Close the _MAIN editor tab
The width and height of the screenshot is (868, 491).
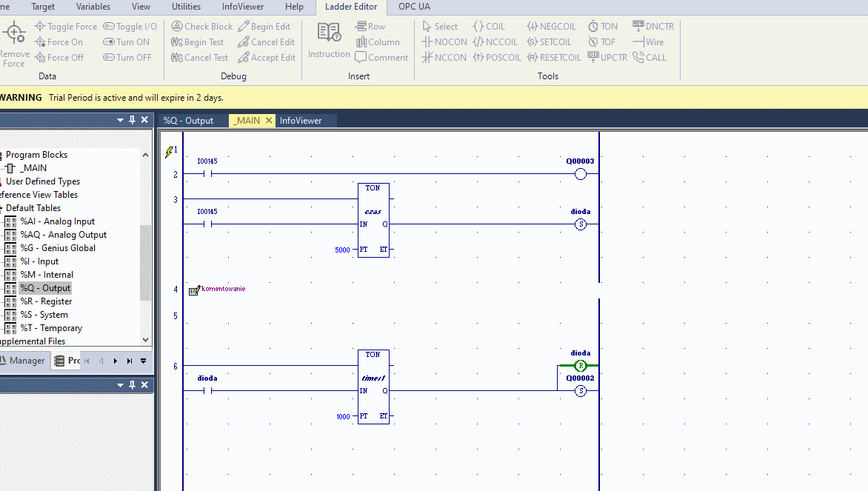(269, 120)
